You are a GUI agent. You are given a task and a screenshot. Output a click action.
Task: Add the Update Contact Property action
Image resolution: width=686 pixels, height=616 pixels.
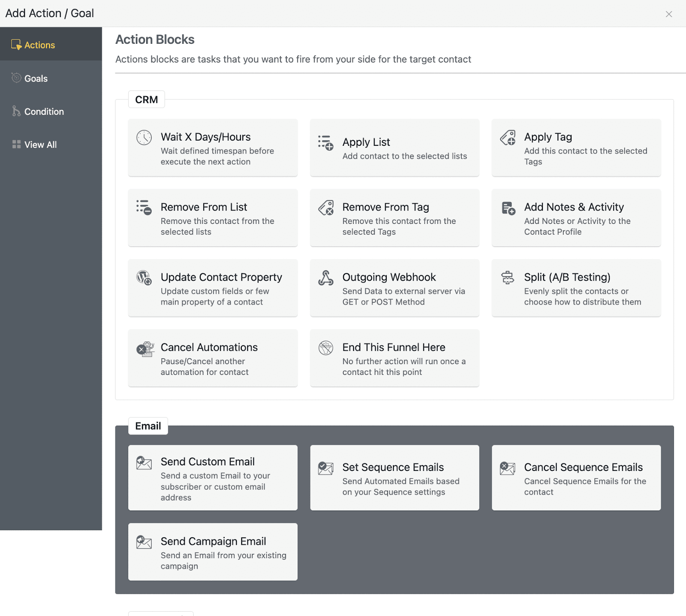click(213, 288)
